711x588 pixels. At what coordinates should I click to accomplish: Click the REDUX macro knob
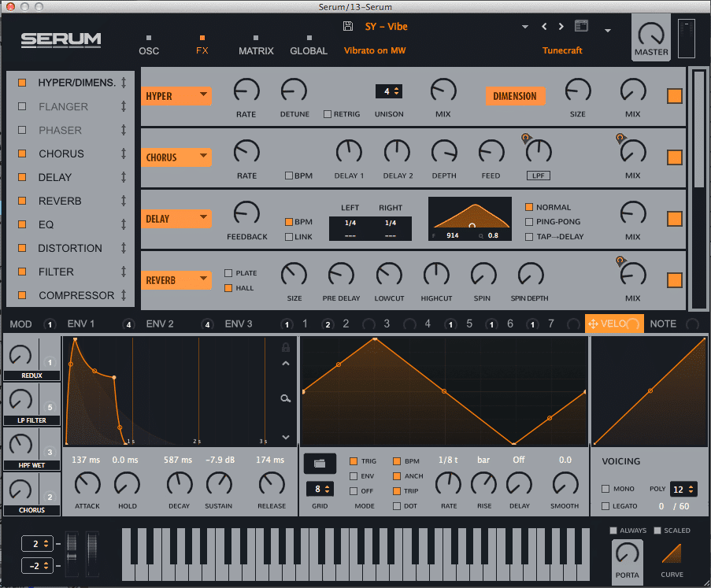pyautogui.click(x=20, y=357)
